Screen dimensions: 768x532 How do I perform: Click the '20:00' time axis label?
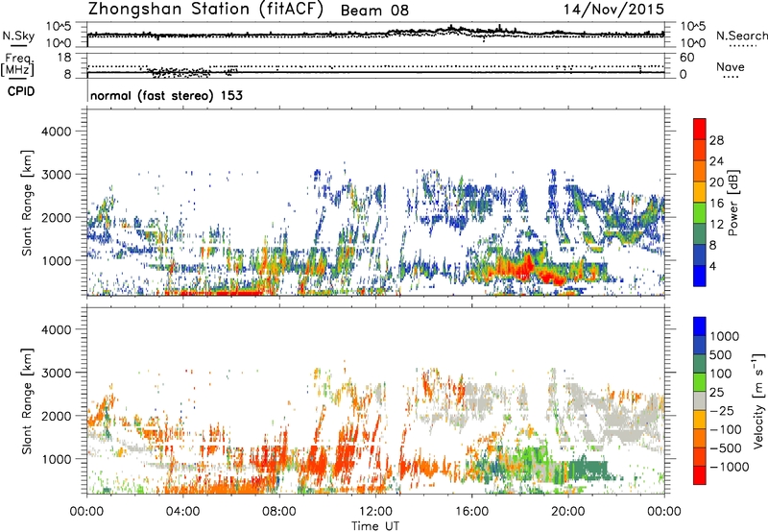pos(567,512)
